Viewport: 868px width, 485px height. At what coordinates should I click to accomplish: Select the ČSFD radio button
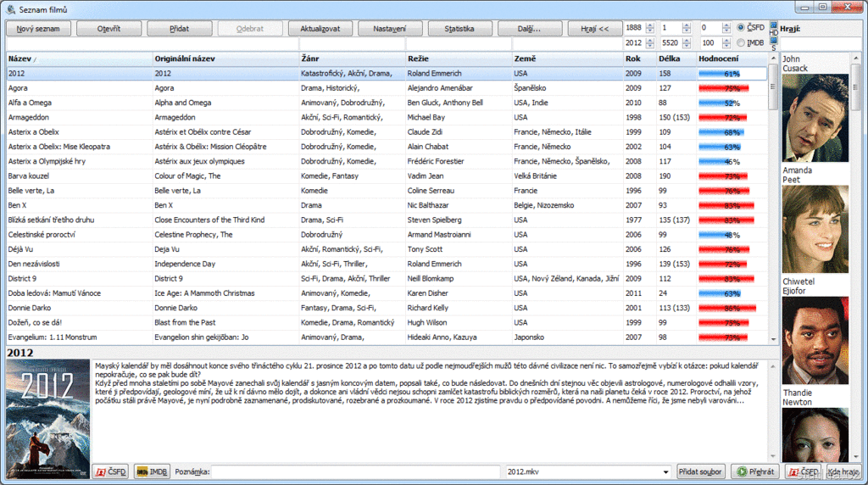[743, 28]
